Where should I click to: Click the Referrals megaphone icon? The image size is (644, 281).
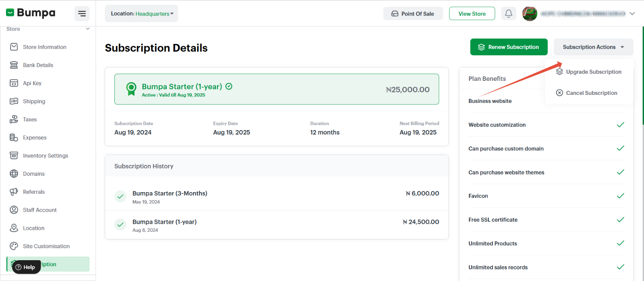pyautogui.click(x=14, y=192)
